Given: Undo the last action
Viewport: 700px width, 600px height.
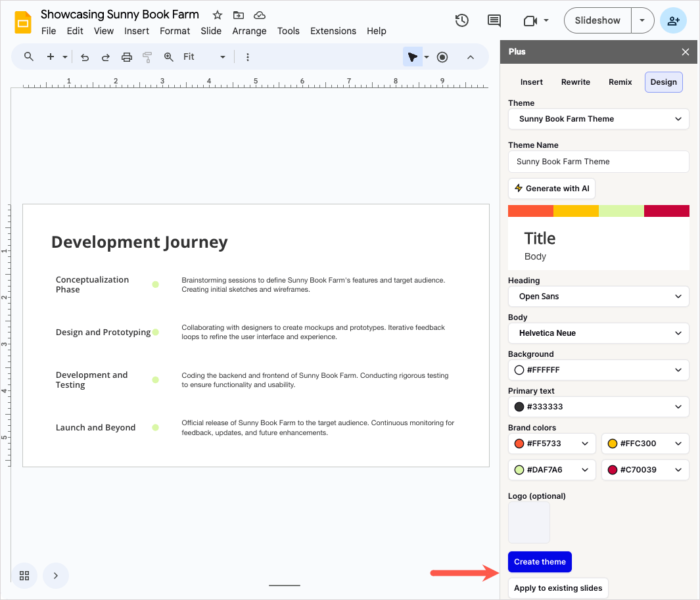Looking at the screenshot, I should tap(84, 57).
